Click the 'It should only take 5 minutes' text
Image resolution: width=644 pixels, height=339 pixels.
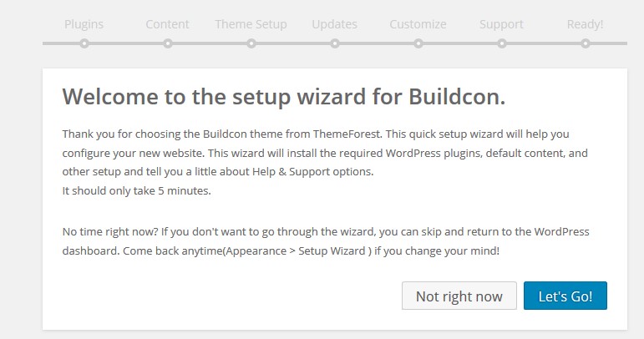(136, 191)
